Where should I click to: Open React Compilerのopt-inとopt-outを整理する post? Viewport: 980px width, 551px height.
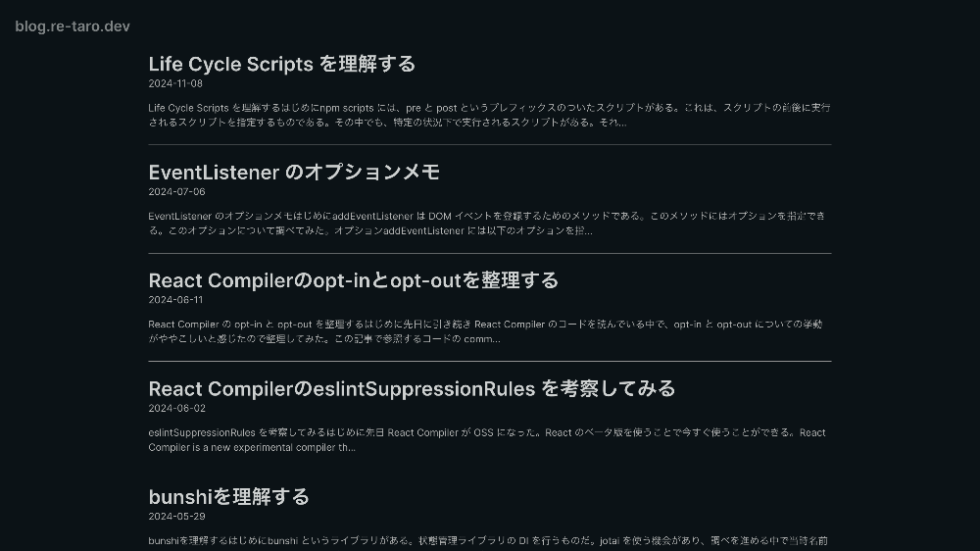(354, 280)
